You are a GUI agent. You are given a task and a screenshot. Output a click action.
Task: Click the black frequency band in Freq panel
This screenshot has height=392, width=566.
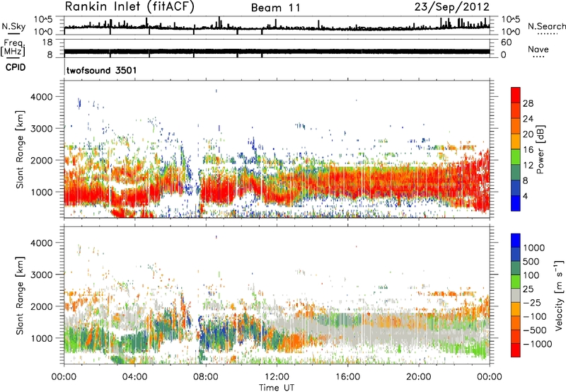point(277,51)
